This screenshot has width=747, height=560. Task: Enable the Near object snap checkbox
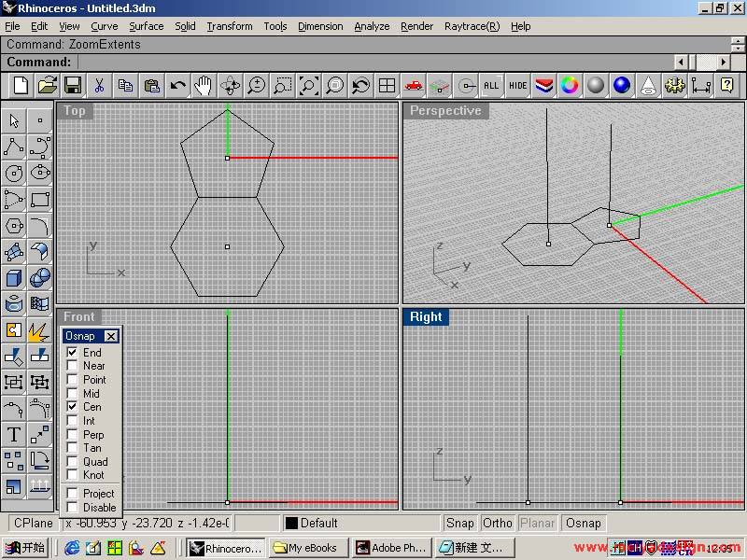coord(72,366)
